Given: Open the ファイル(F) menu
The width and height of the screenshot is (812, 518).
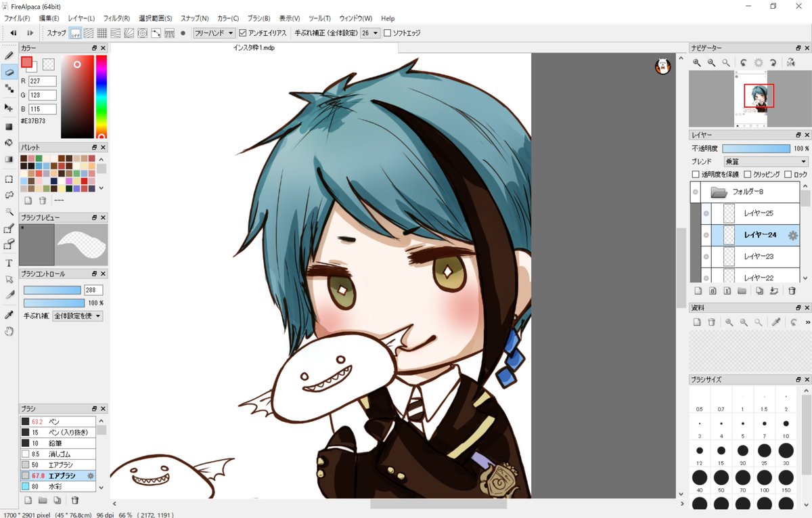Looking at the screenshot, I should (17, 18).
